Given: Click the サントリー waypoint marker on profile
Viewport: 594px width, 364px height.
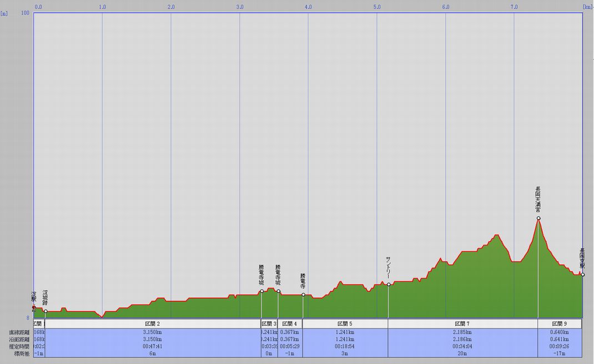Looking at the screenshot, I should (389, 285).
